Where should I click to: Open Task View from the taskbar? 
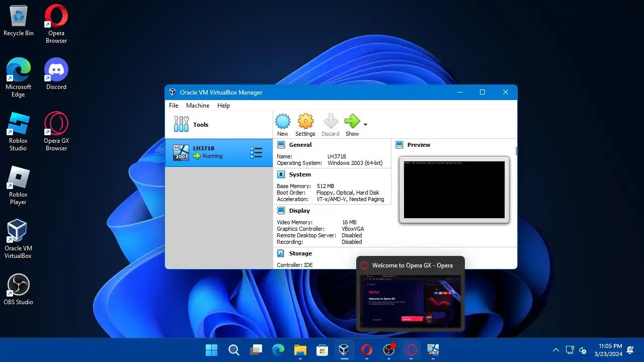257,350
